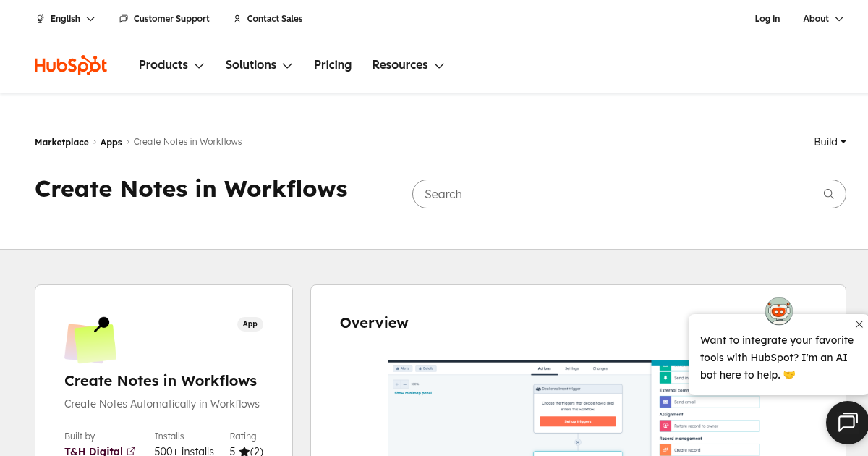868x456 pixels.
Task: Expand the Products menu
Action: point(171,65)
